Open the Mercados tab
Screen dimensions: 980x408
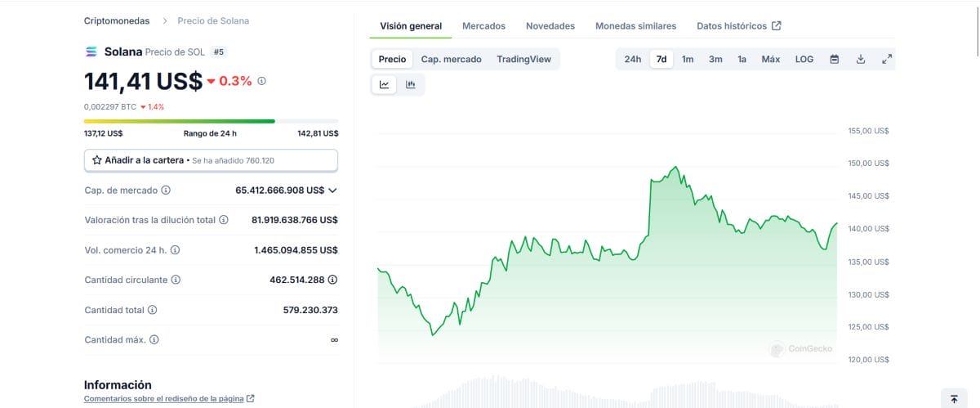(483, 26)
